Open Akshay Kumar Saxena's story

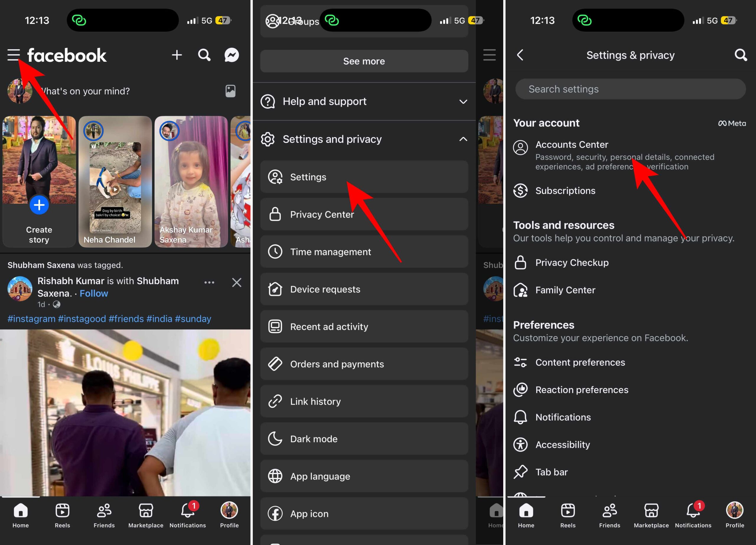[191, 181]
